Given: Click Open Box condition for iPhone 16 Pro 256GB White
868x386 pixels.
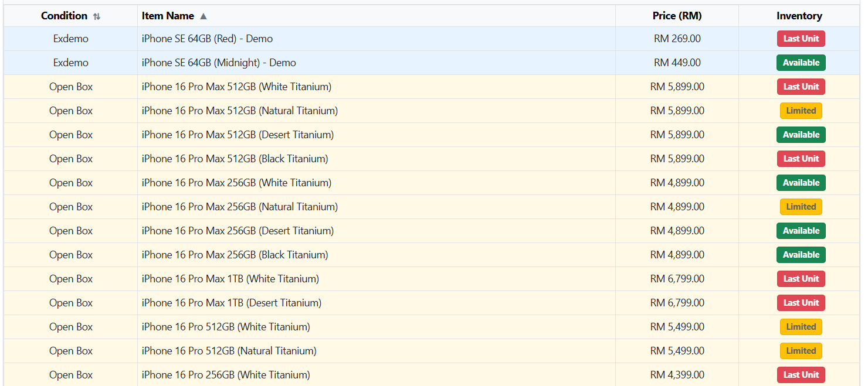Looking at the screenshot, I should tap(71, 375).
